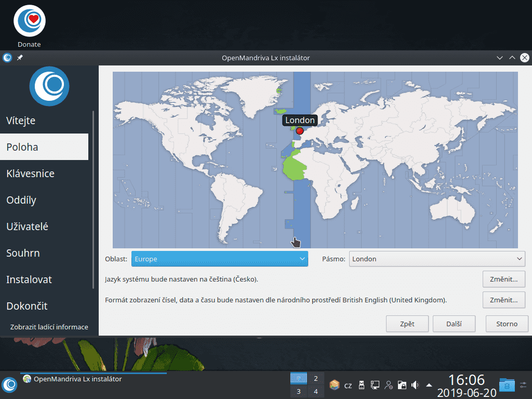Screen dimensions: 532x399
Task: Toggle the pin window button in the titlebar
Action: tap(19, 58)
